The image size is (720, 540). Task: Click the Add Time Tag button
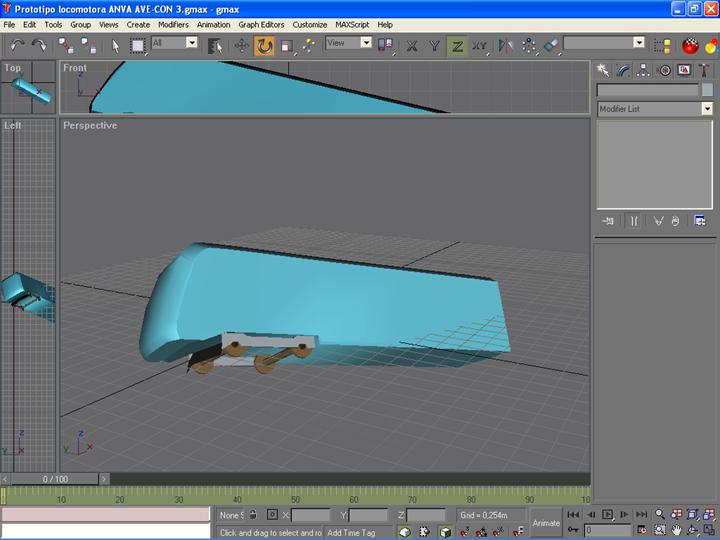[351, 533]
